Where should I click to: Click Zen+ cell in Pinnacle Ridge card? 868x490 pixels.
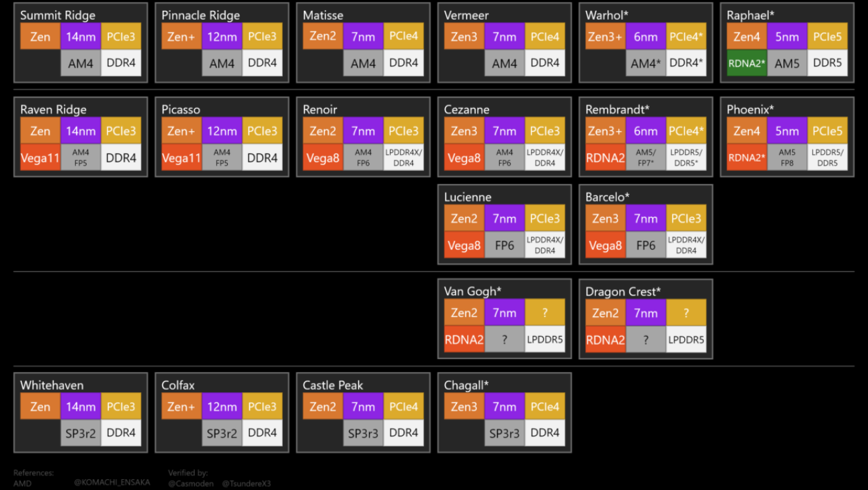point(181,37)
